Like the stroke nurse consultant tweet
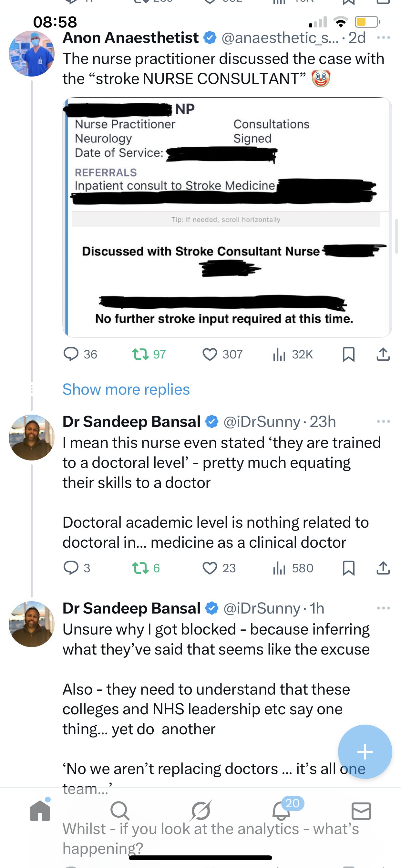 point(210,354)
